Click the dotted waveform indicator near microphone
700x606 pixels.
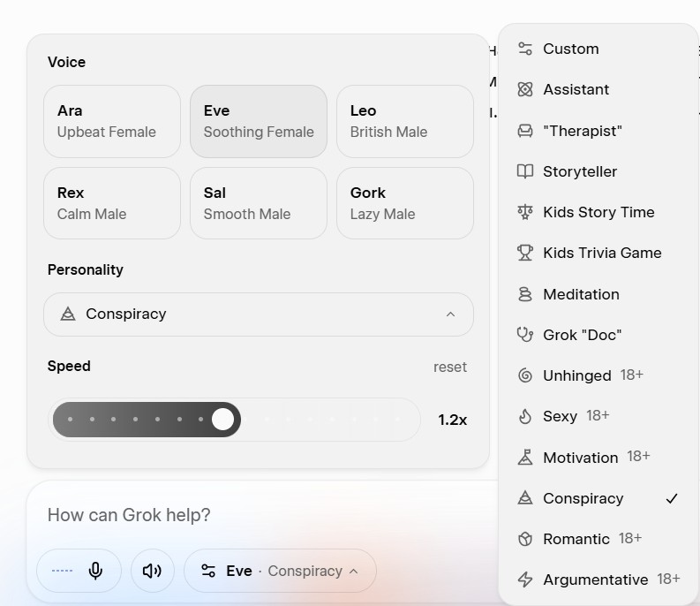(x=62, y=571)
